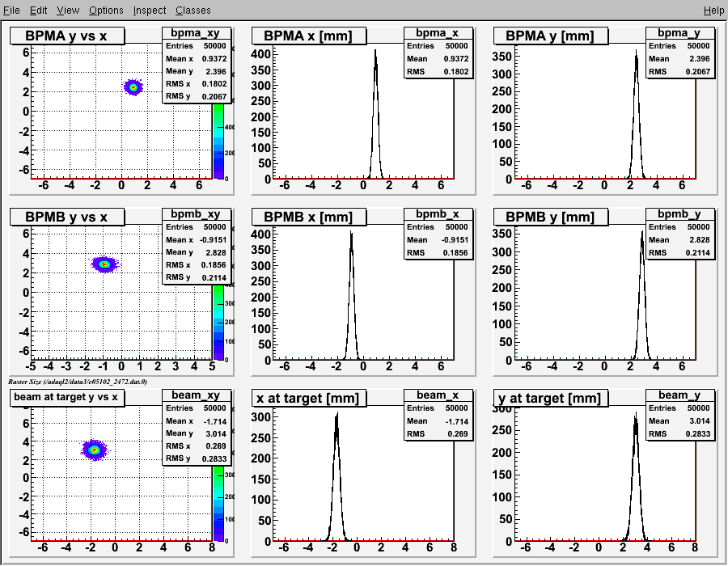Open the Help menu

(713, 11)
